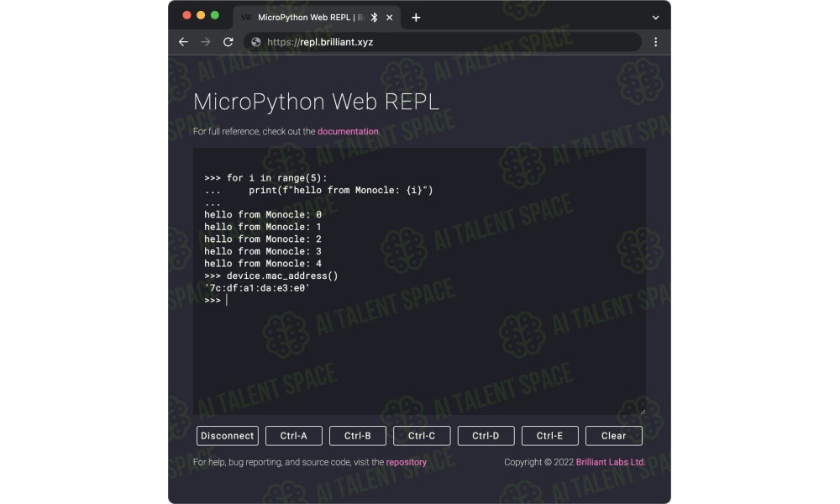Click the green maximize window button

(x=215, y=15)
